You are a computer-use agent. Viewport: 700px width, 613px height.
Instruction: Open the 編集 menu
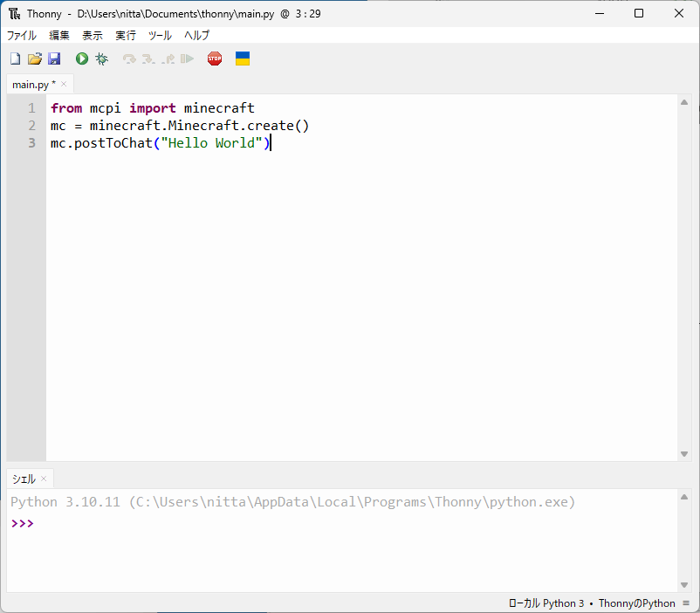coord(59,36)
